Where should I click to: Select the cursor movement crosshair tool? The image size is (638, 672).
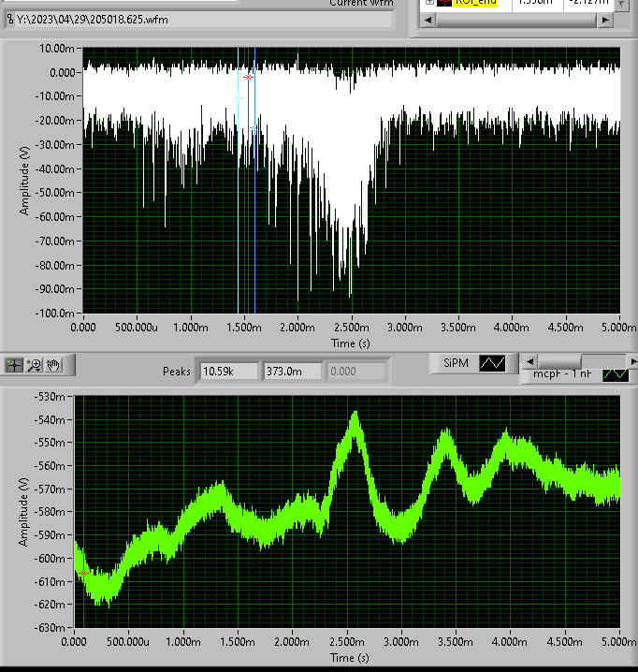(14, 365)
